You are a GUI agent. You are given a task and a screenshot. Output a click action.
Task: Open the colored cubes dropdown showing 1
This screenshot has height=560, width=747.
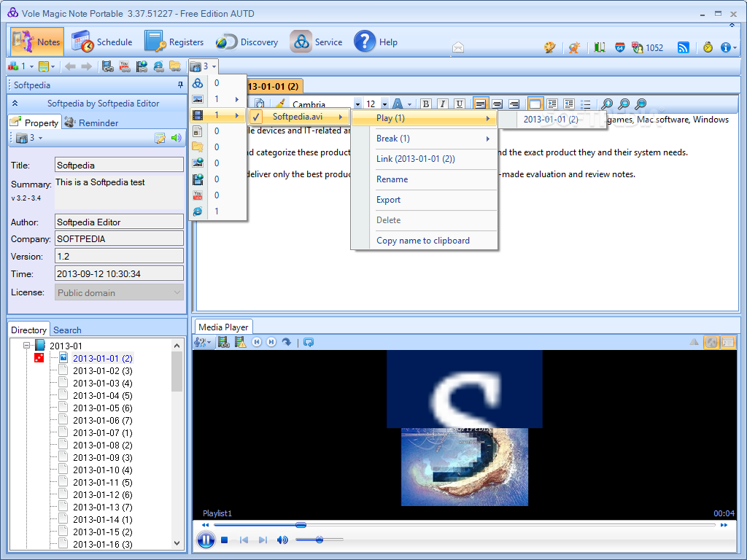tap(20, 66)
